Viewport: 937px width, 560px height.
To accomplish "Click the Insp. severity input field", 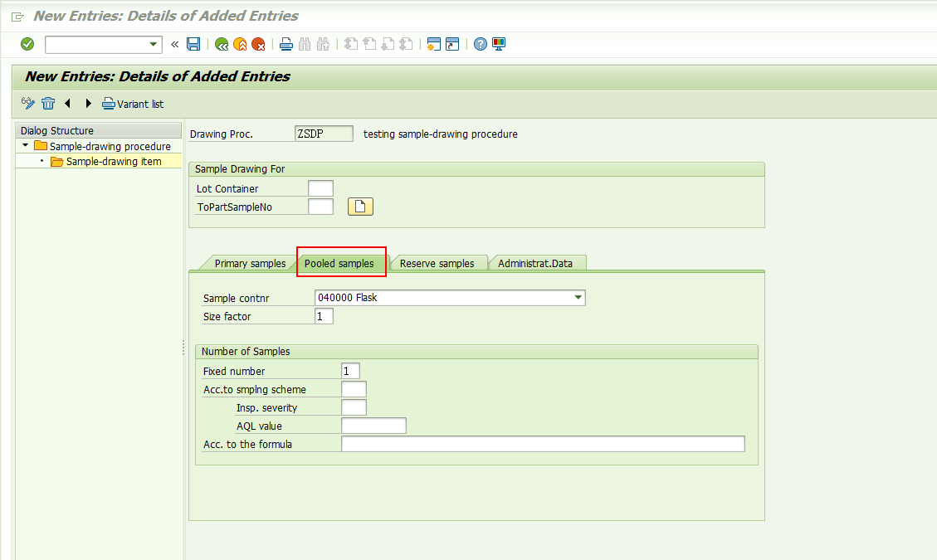I will pos(354,407).
